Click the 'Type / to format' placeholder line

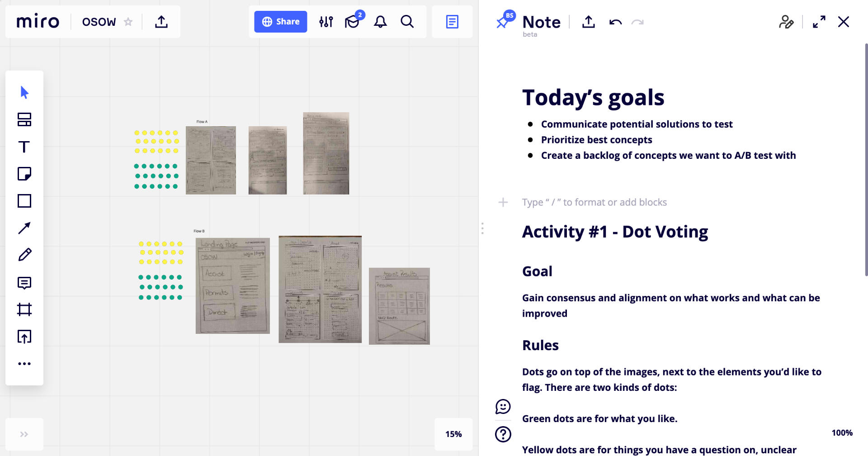click(594, 202)
